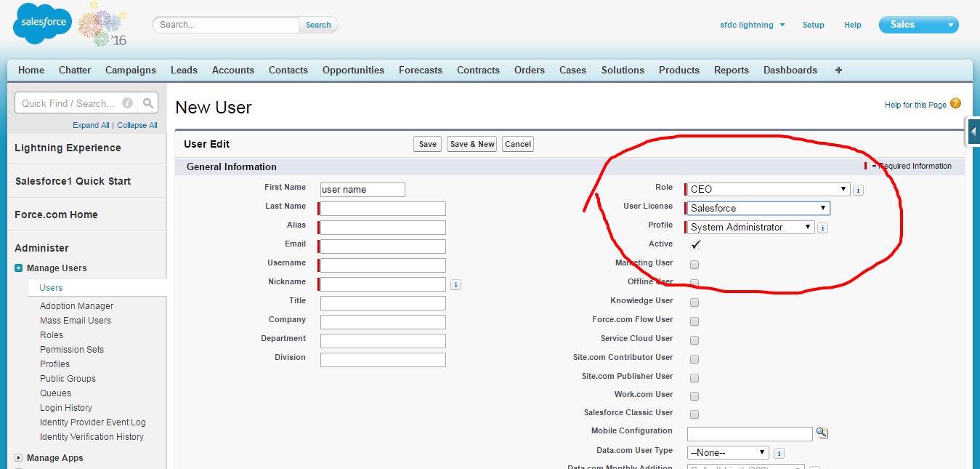The width and height of the screenshot is (980, 469).
Task: Click the info icon beside the Nickname field
Action: [x=455, y=284]
